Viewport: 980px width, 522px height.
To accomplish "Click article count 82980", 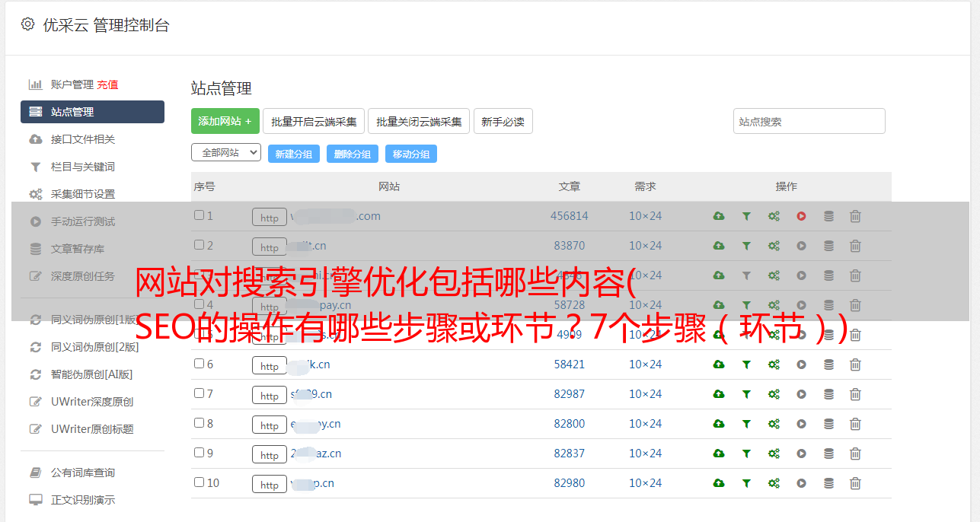I will 570,483.
